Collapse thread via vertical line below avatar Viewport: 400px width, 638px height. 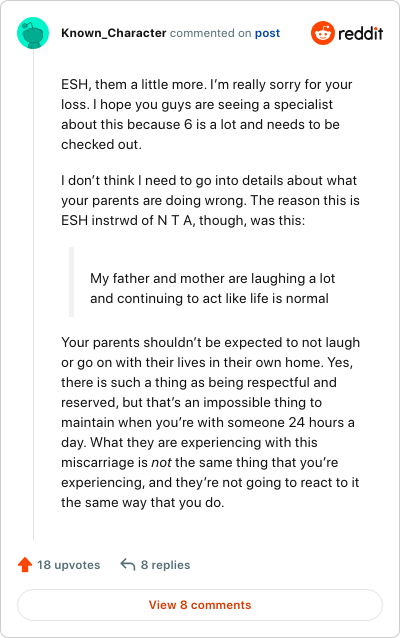pyautogui.click(x=33, y=296)
